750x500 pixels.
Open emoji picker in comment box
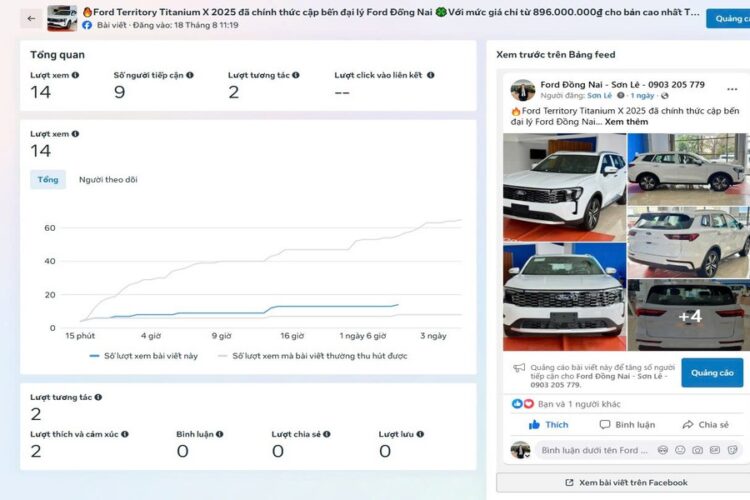[x=680, y=450]
